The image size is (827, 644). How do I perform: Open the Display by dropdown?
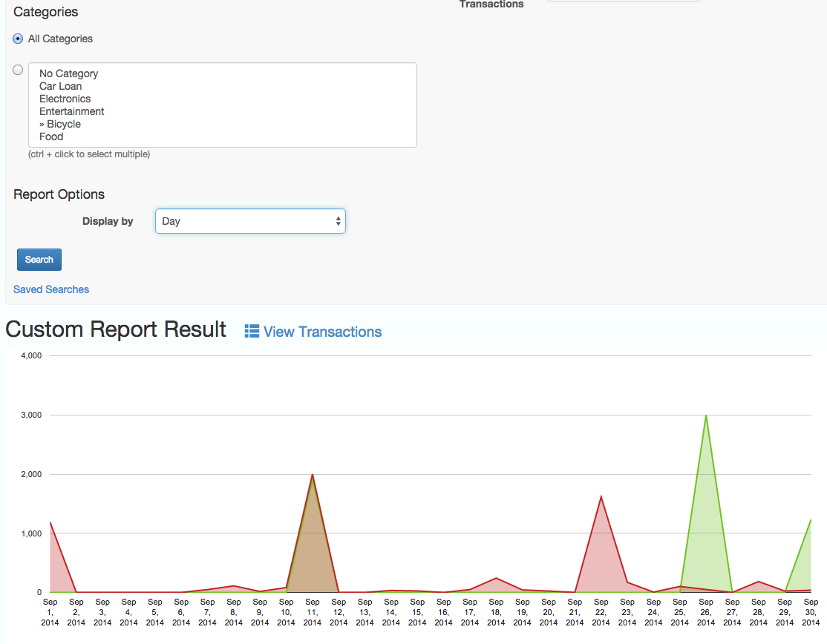tap(250, 221)
